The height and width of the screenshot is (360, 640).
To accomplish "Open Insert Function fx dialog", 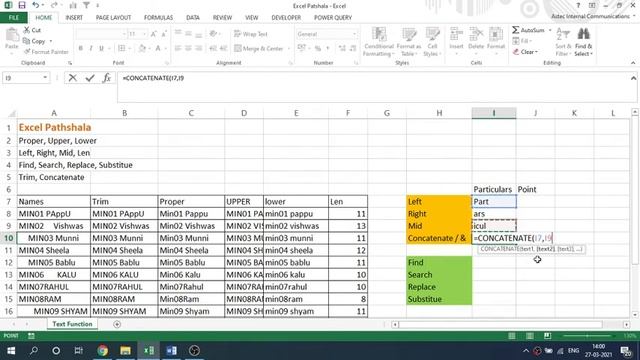I will (x=107, y=78).
